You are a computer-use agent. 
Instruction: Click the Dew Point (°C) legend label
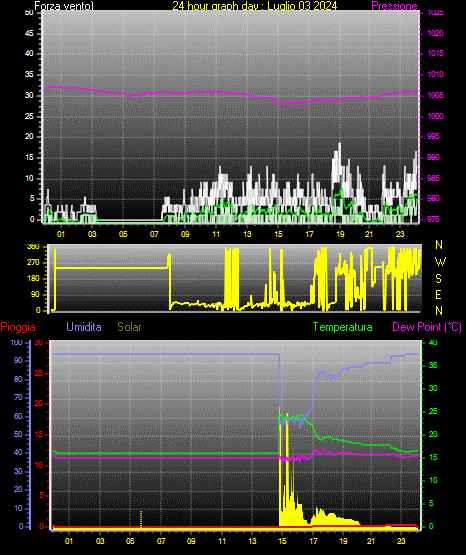click(x=427, y=327)
